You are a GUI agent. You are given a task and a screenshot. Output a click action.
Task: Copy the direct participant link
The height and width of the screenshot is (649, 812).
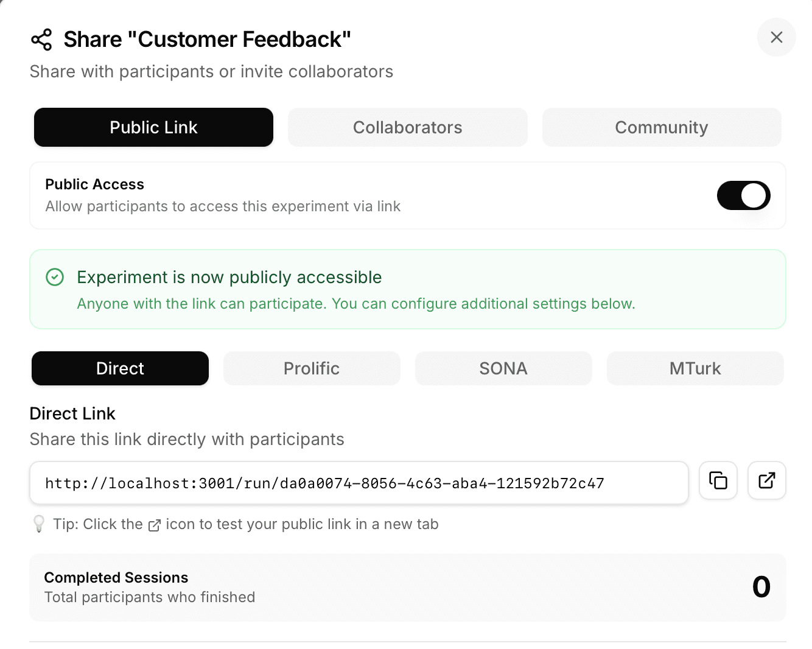(718, 480)
